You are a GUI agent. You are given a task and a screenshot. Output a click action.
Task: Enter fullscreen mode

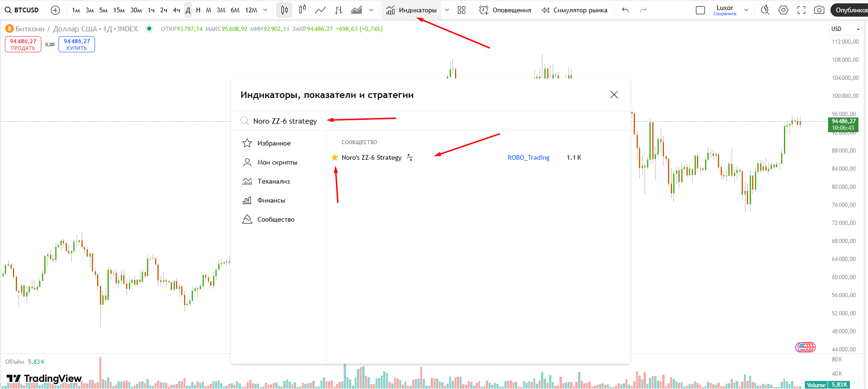coord(801,10)
